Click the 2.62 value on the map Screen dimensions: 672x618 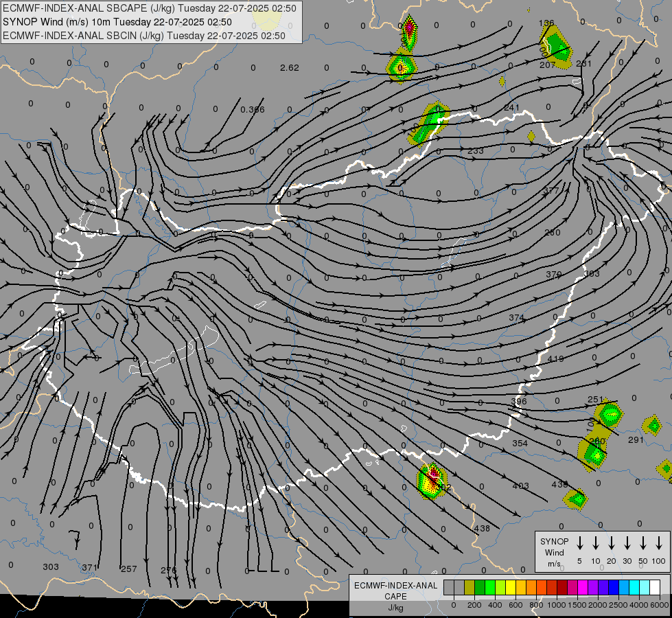(x=289, y=68)
